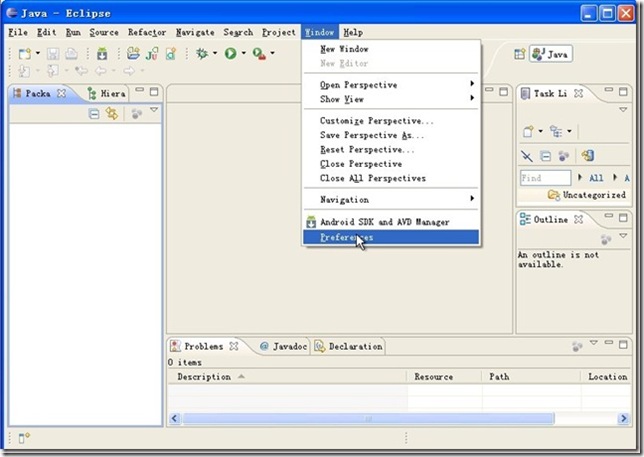This screenshot has height=457, width=644.
Task: Click the green Run button
Action: point(230,53)
